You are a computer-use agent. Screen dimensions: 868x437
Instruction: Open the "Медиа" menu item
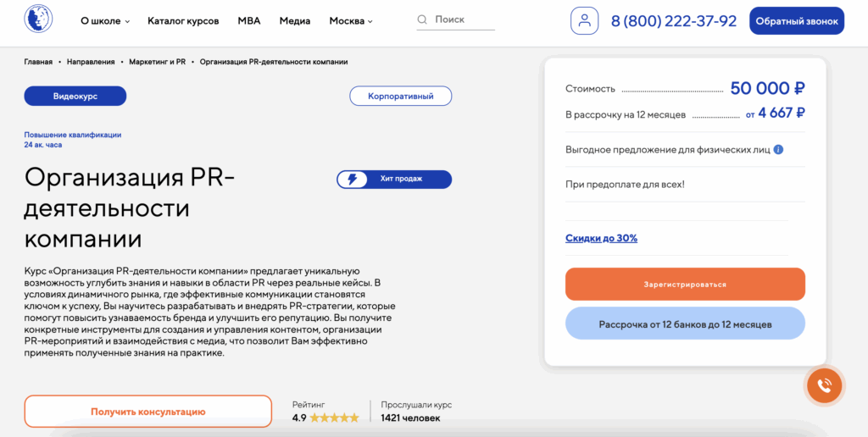click(294, 20)
